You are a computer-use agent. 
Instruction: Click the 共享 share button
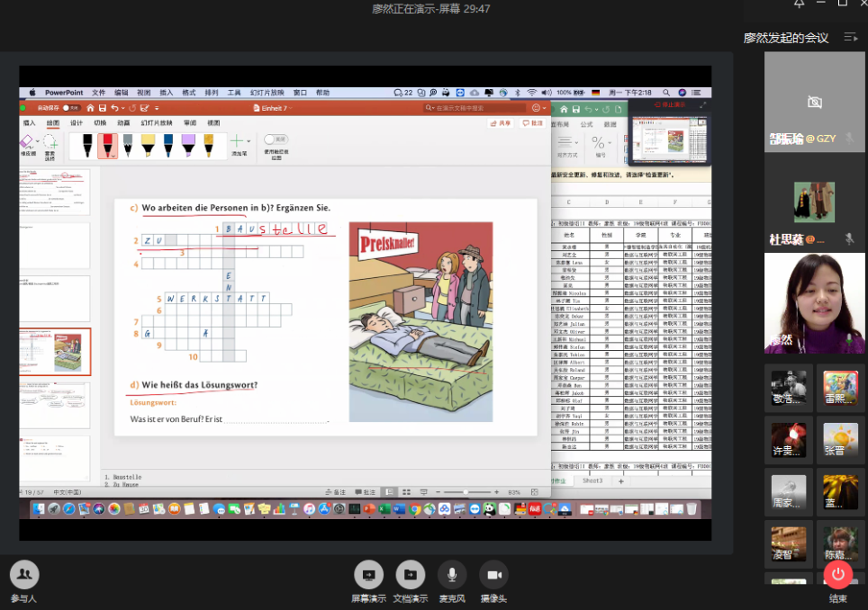[x=501, y=123]
